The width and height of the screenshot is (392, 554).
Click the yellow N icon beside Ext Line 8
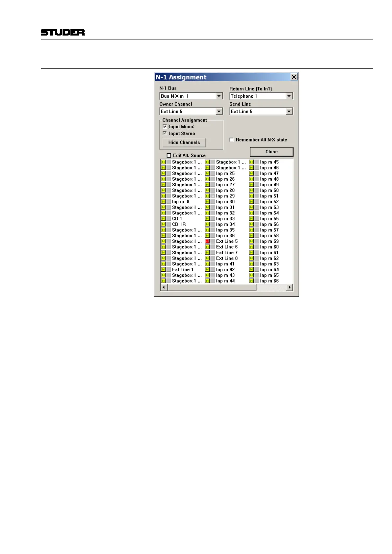(207, 258)
